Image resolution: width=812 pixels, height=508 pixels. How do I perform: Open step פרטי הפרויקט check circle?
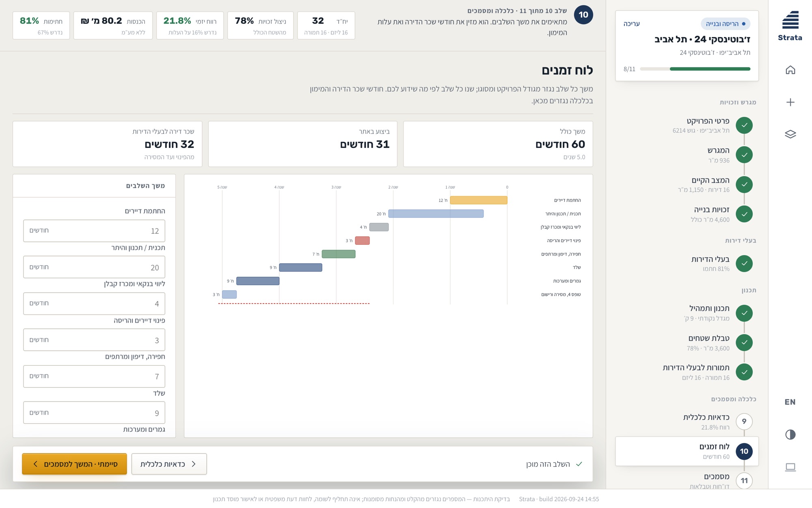point(744,125)
